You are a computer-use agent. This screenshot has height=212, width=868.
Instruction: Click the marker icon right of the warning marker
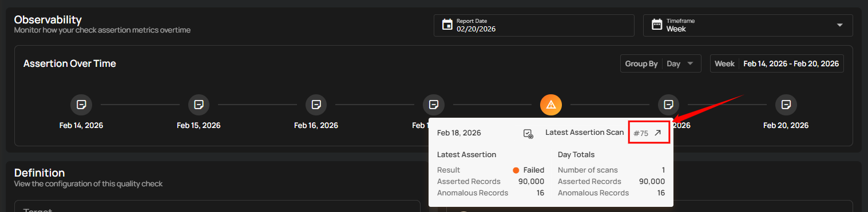tap(668, 105)
